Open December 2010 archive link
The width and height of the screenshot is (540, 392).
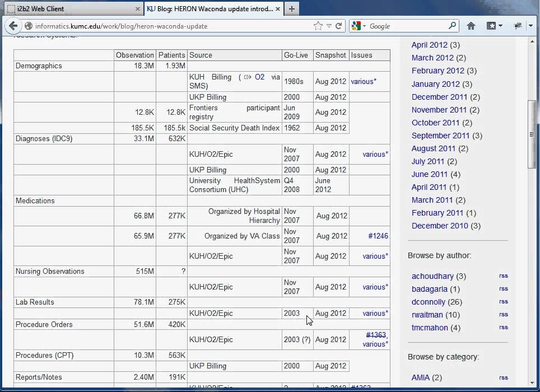(440, 226)
